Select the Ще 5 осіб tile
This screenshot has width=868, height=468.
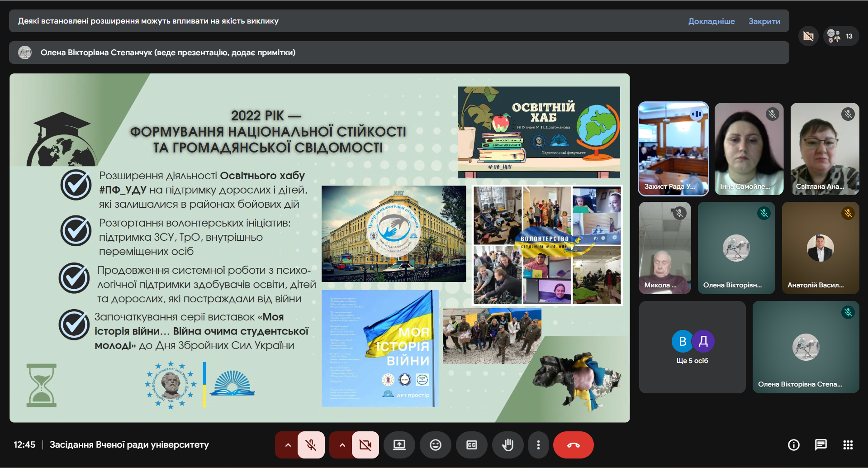[692, 347]
